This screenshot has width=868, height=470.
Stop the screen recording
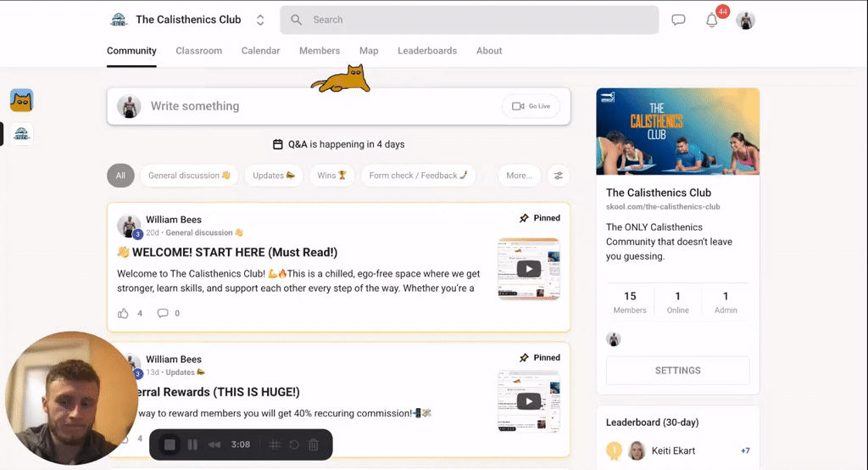(x=170, y=445)
